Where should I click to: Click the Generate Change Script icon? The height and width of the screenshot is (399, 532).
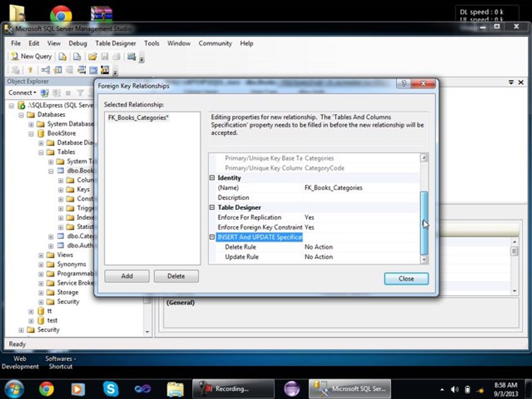tap(16, 70)
